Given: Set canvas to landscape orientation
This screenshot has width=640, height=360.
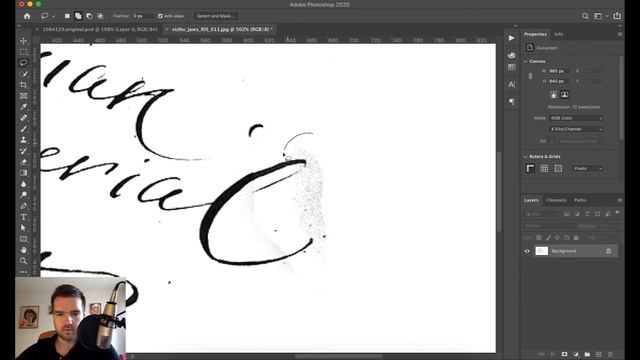Looking at the screenshot, I should 564,95.
